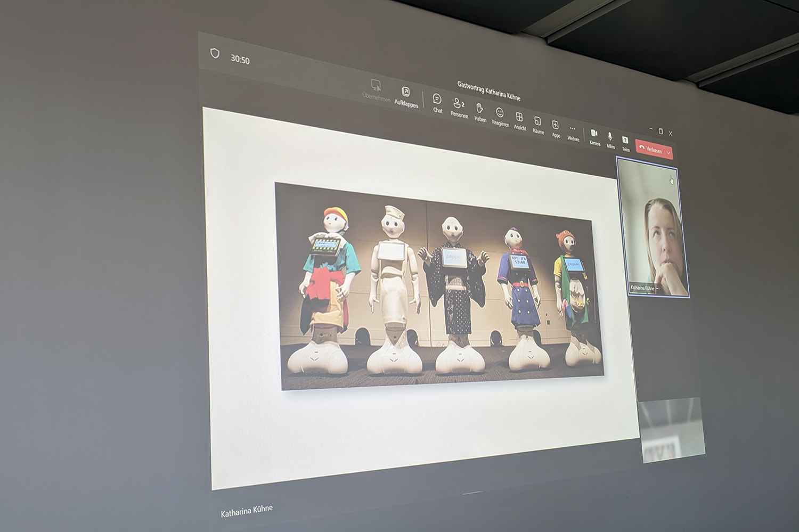
Task: Open Räume breakout rooms
Action: (x=538, y=125)
